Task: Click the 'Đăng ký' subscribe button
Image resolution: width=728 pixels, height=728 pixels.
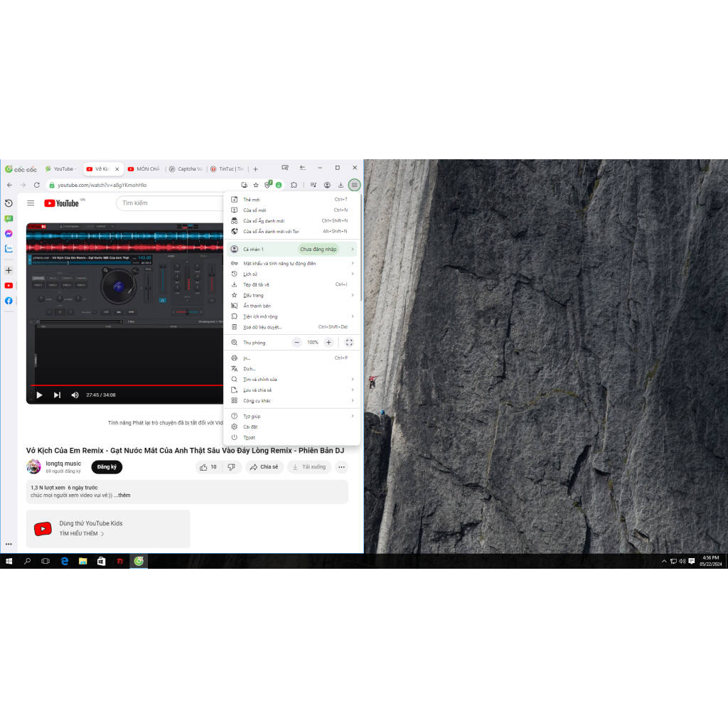Action: pos(107,467)
